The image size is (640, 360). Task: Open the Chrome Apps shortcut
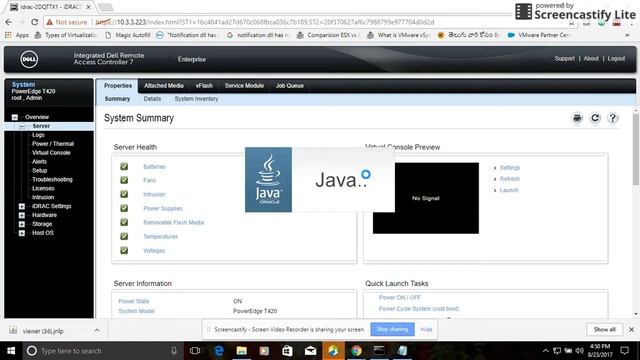pos(17,35)
